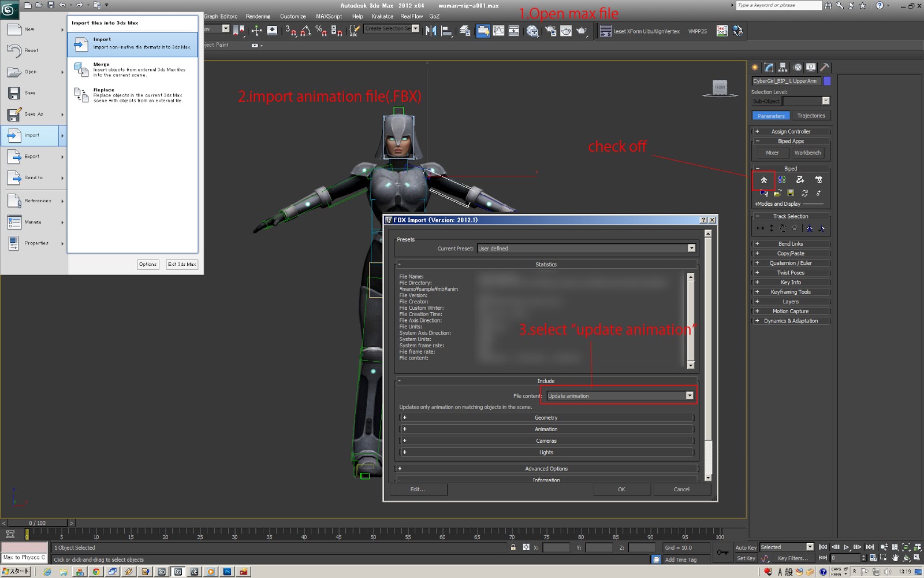Toggle Set Key mode
The height and width of the screenshot is (578, 924).
(746, 558)
